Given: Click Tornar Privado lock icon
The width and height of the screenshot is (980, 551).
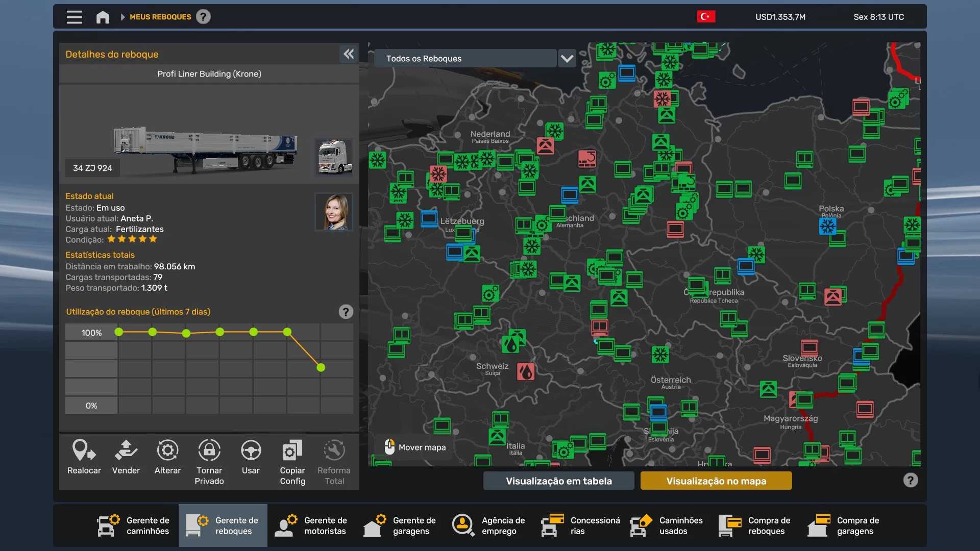Looking at the screenshot, I should coord(209,451).
